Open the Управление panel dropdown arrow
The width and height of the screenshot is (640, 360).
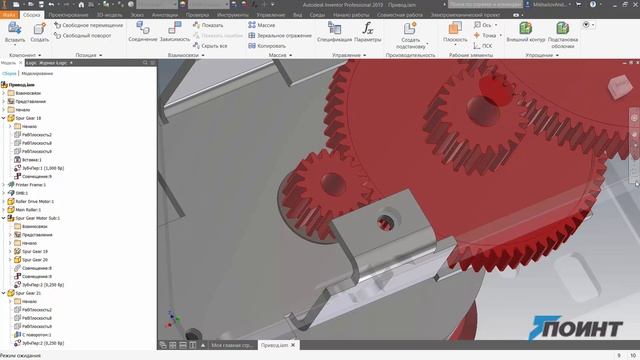coord(364,55)
